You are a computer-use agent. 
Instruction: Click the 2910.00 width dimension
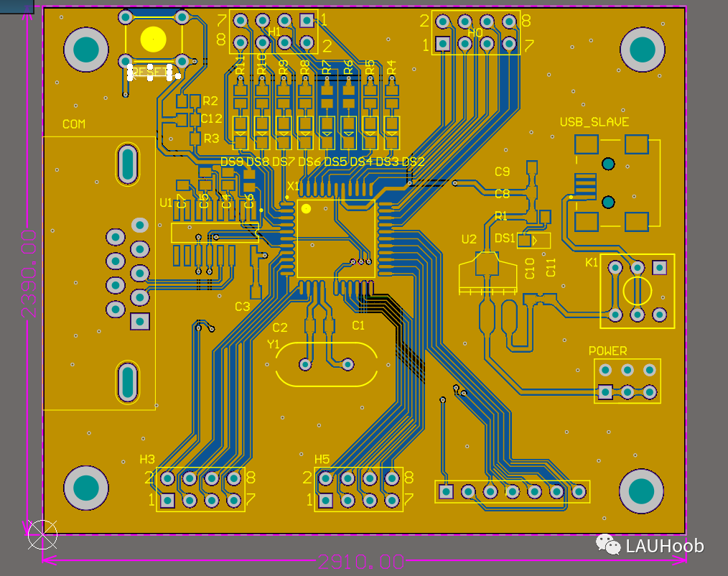click(x=360, y=562)
